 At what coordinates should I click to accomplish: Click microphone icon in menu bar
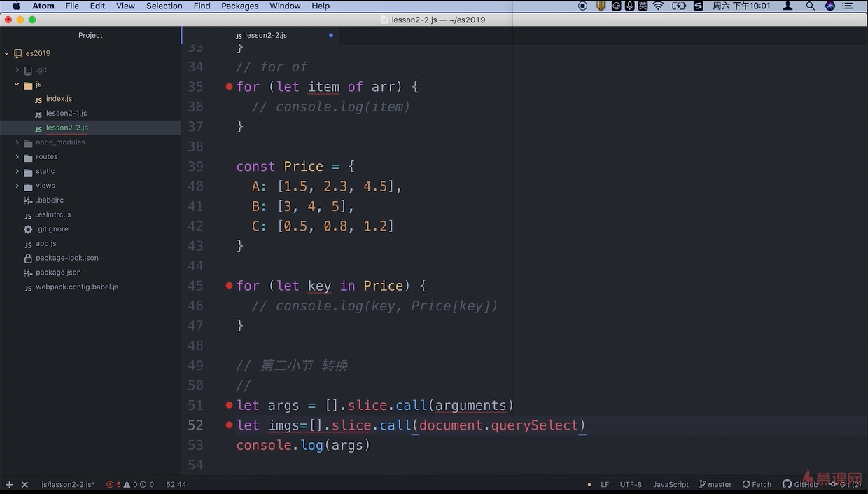pyautogui.click(x=629, y=6)
